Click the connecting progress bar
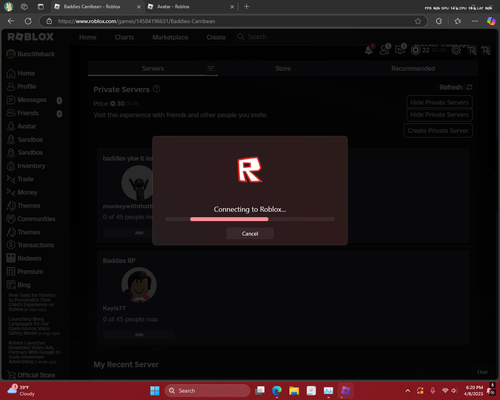Screen dimensions: 500x400 [x=250, y=219]
